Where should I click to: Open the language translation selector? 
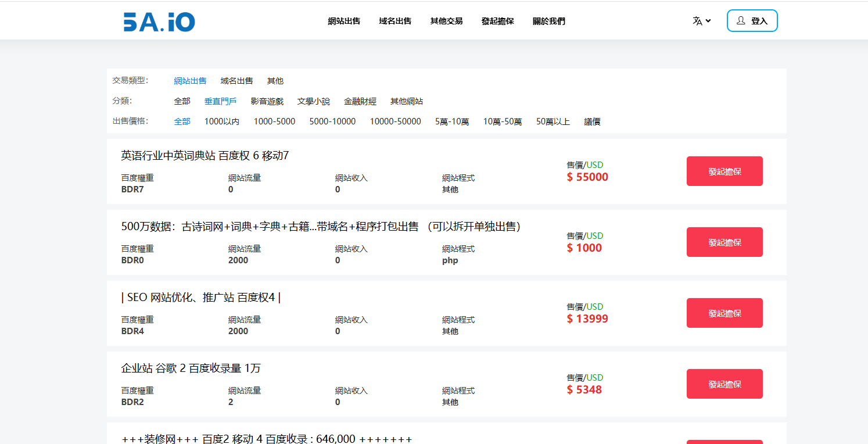coord(702,21)
